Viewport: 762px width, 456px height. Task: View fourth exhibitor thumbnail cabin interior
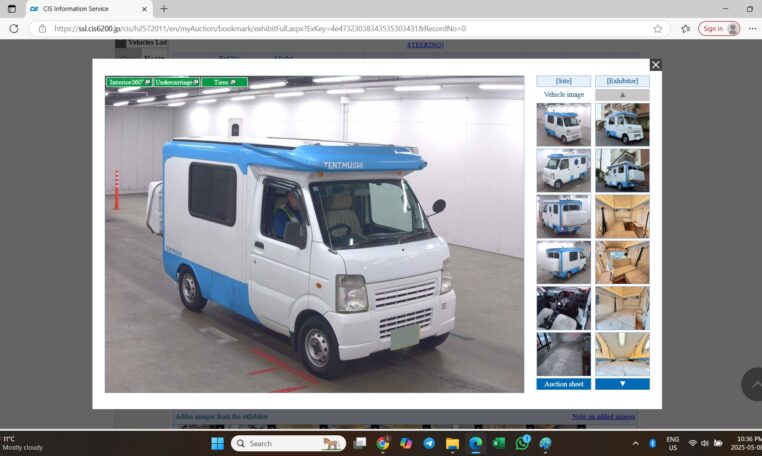tap(622, 263)
